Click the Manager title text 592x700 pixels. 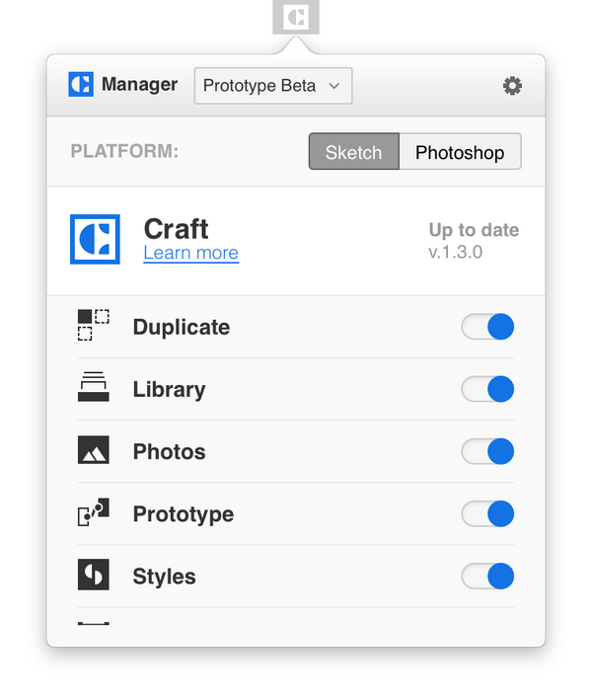click(139, 85)
